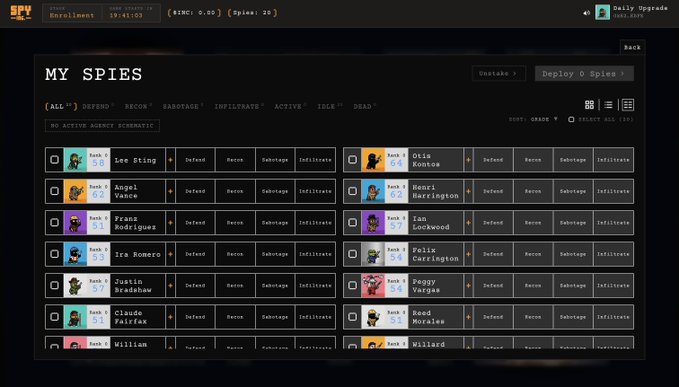
Task: Go back with the Back button
Action: tap(632, 47)
